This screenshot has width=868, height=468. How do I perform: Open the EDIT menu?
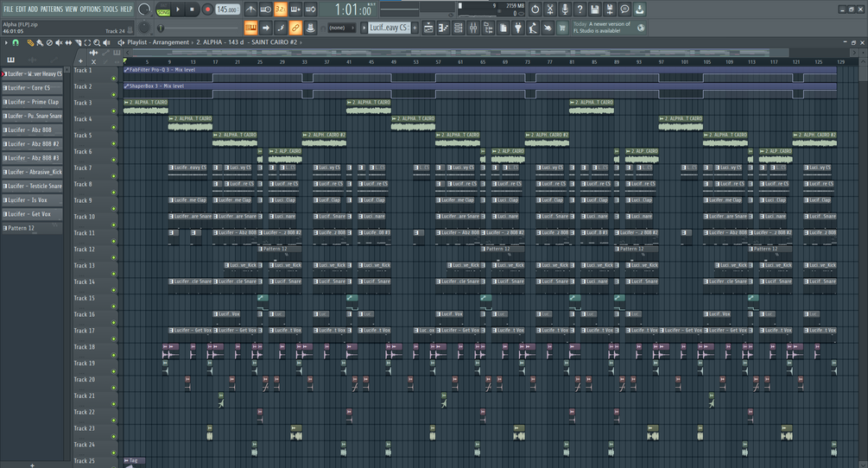click(x=21, y=9)
